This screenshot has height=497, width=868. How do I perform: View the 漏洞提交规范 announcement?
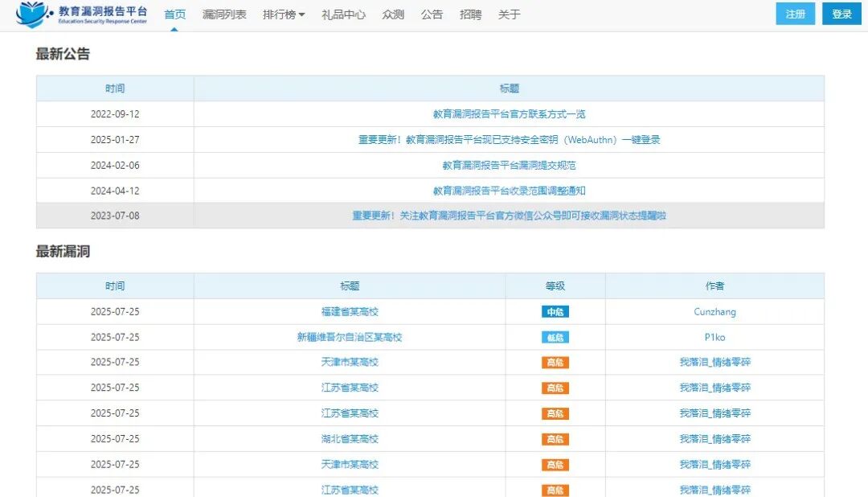point(508,164)
